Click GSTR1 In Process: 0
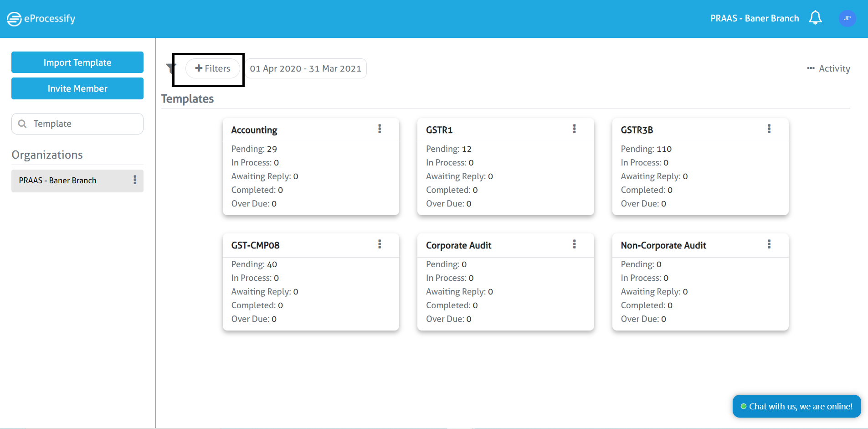This screenshot has width=868, height=429. click(450, 163)
